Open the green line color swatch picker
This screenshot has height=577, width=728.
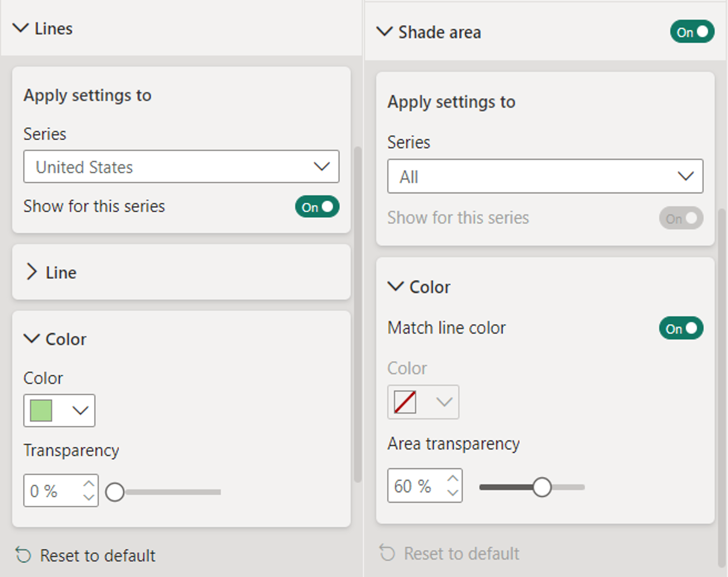tap(59, 410)
